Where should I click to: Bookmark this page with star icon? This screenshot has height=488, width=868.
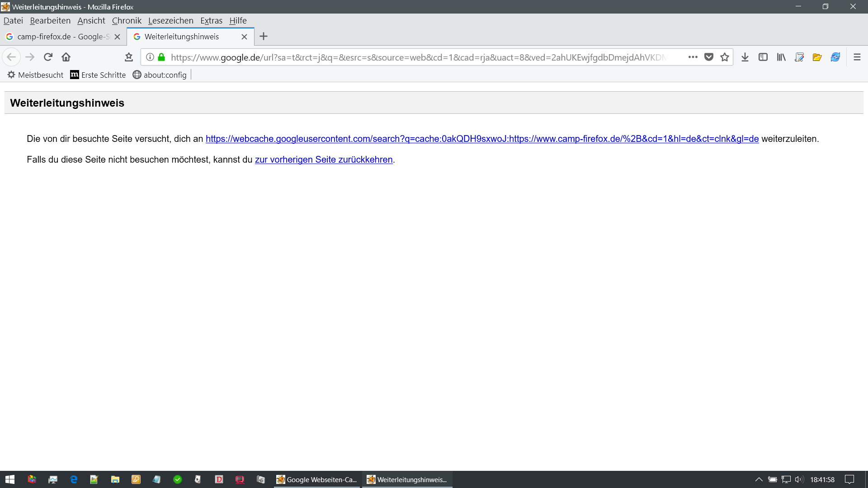(725, 57)
